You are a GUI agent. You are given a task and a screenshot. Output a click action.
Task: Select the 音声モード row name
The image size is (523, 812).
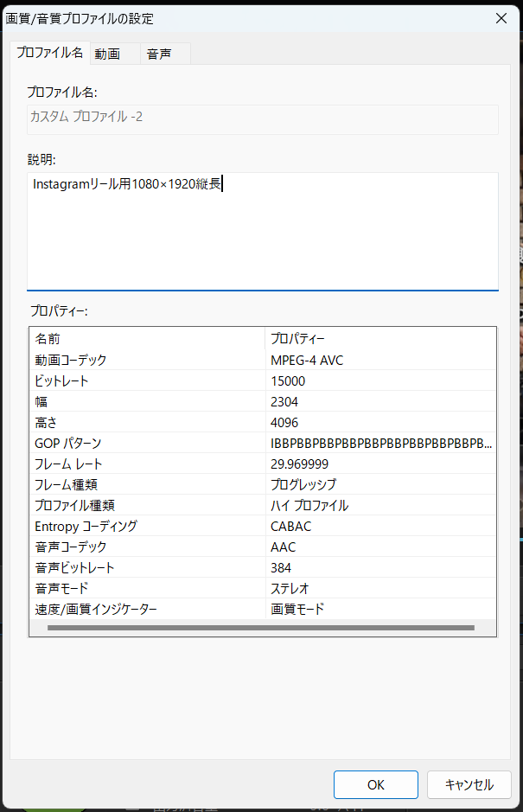click(x=61, y=588)
